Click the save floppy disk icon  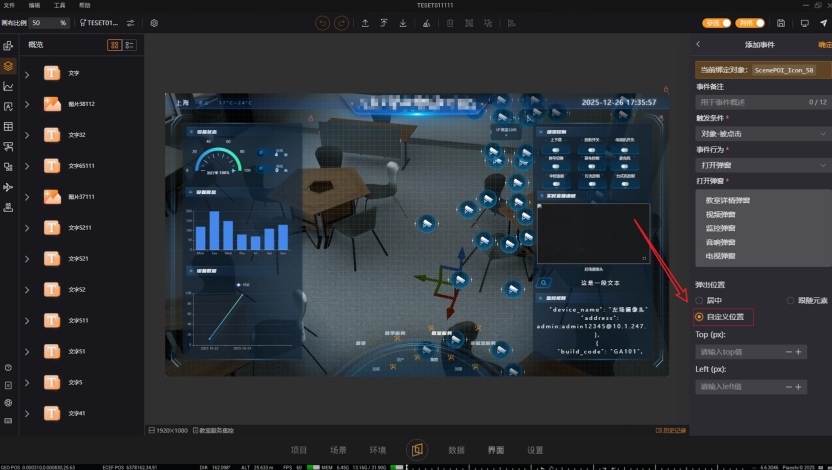pos(781,23)
